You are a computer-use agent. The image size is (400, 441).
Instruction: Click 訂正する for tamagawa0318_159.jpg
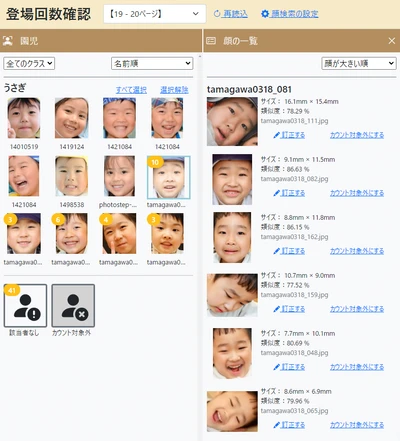coord(293,309)
